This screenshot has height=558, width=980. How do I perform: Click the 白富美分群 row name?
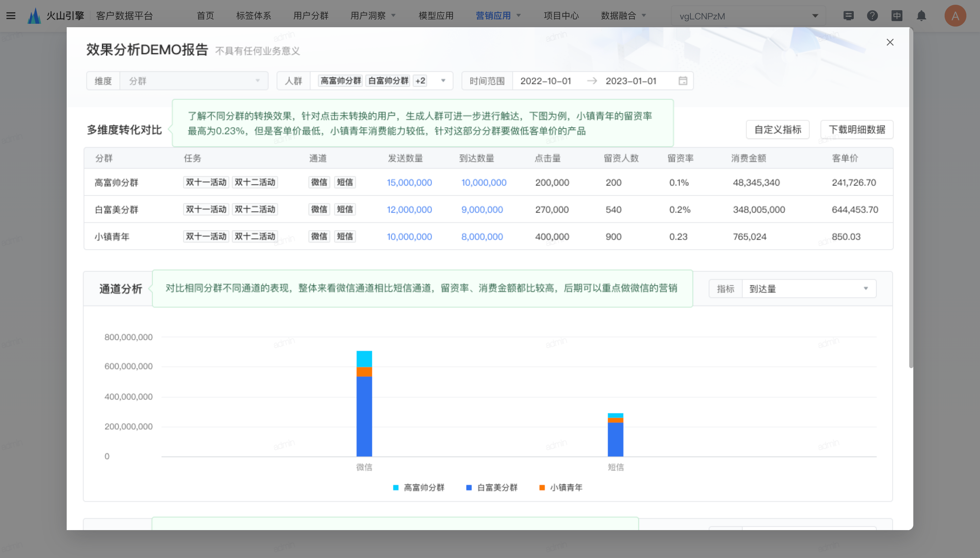point(116,210)
